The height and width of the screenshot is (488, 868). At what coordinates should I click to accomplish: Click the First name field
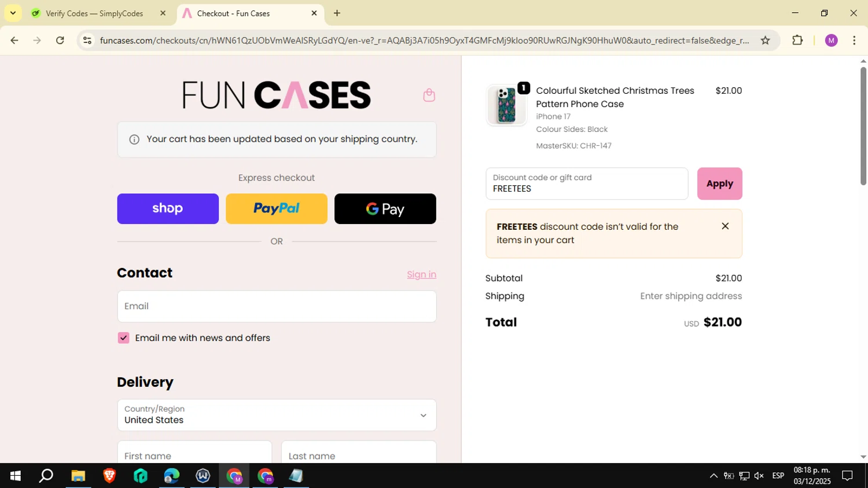pos(194,455)
